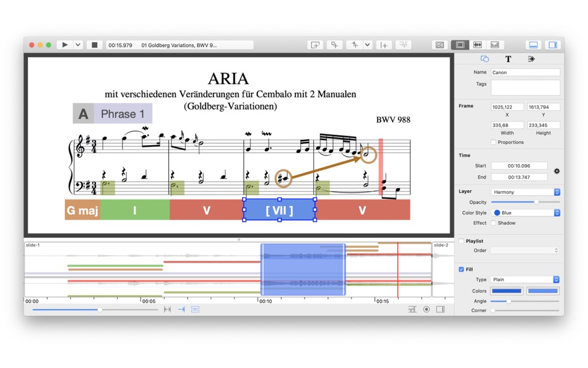Edit the Start time 00:10.096

pyautogui.click(x=519, y=165)
